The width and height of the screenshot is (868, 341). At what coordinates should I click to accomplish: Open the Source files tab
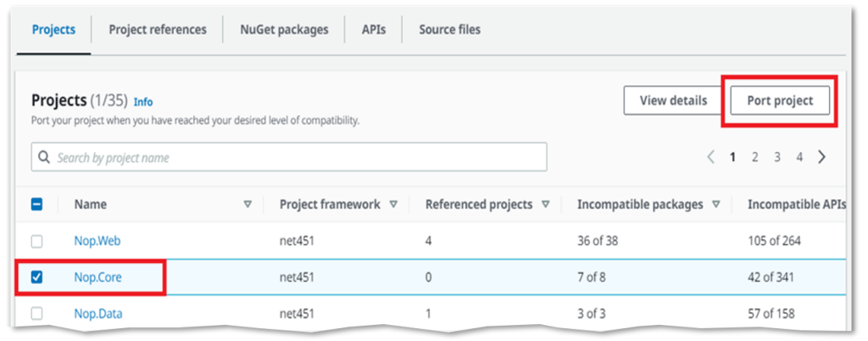[x=449, y=30]
